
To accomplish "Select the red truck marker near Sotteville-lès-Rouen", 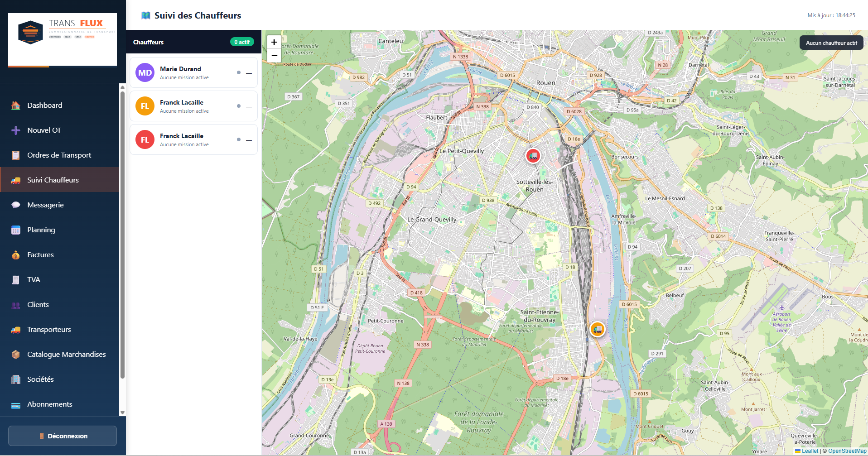I will (533, 155).
